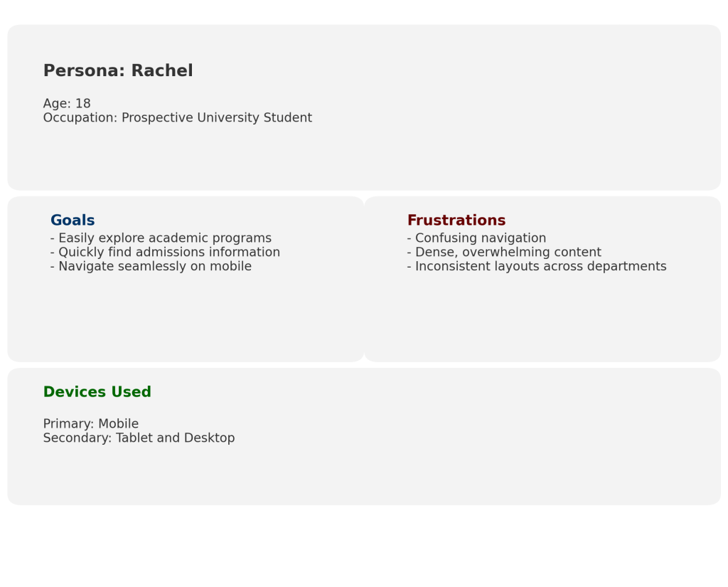Screen dimensions: 728x587
Task: Click the word 'Desktop' in devices
Action: click(x=209, y=438)
